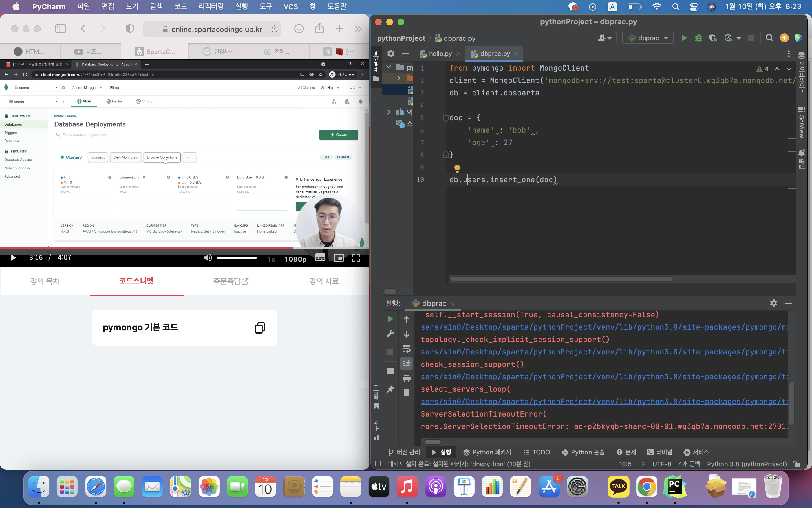Image resolution: width=812 pixels, height=508 pixels.
Task: Click the editor horizontal scrollbar
Action: 561,279
